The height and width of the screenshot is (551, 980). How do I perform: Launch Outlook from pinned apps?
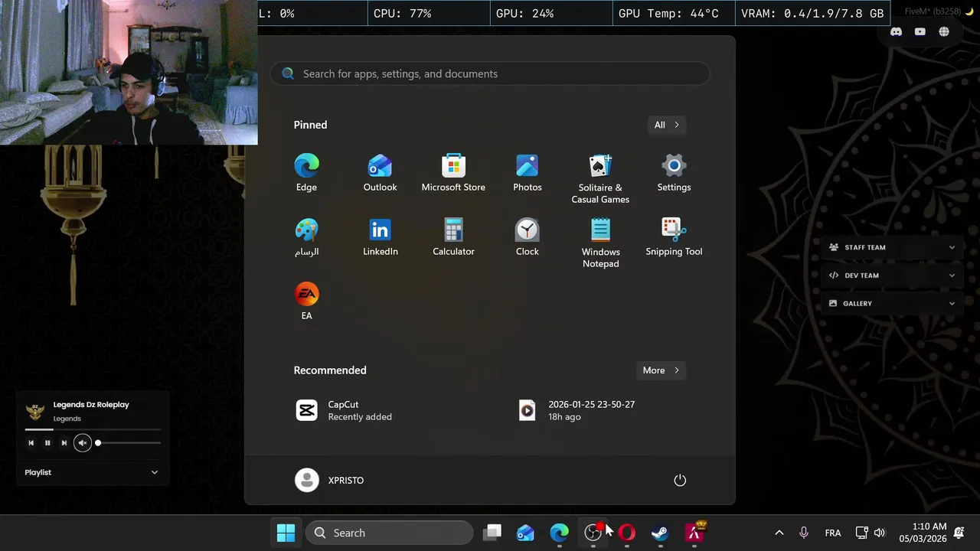point(380,173)
